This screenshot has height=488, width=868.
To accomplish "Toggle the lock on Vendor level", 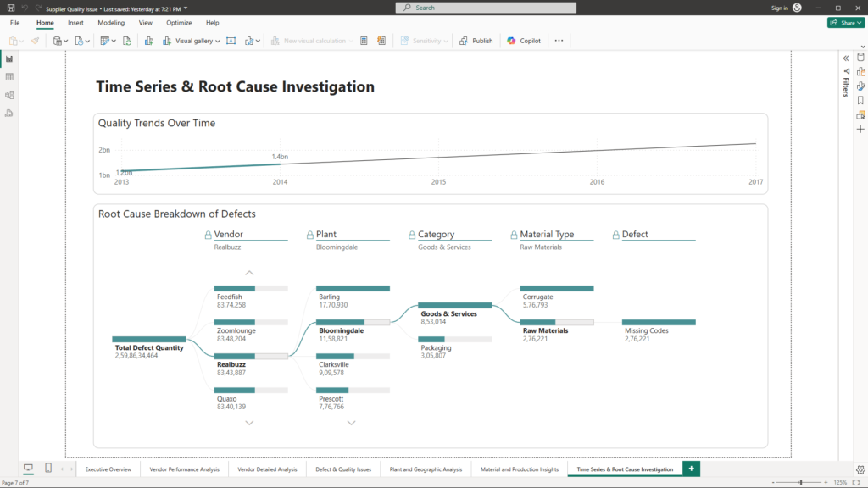I will (x=209, y=235).
